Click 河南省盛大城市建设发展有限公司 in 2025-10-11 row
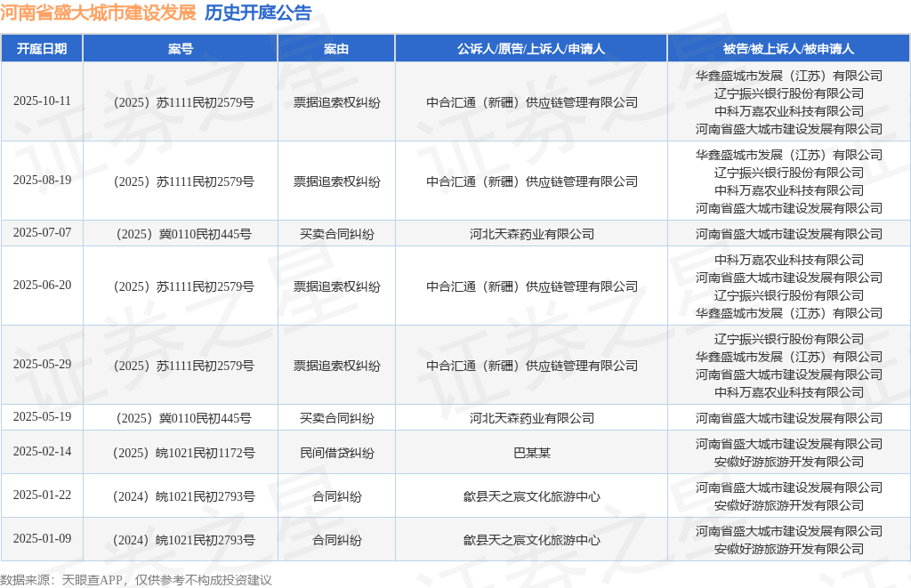Screen dimensions: 911x588 (789, 129)
